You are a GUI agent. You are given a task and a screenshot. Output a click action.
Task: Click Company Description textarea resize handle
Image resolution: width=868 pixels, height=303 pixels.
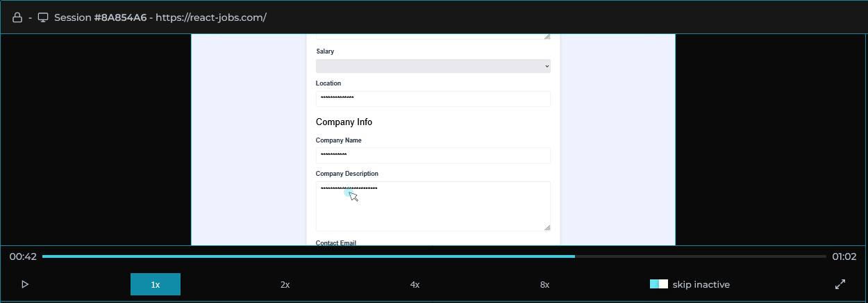coord(546,227)
